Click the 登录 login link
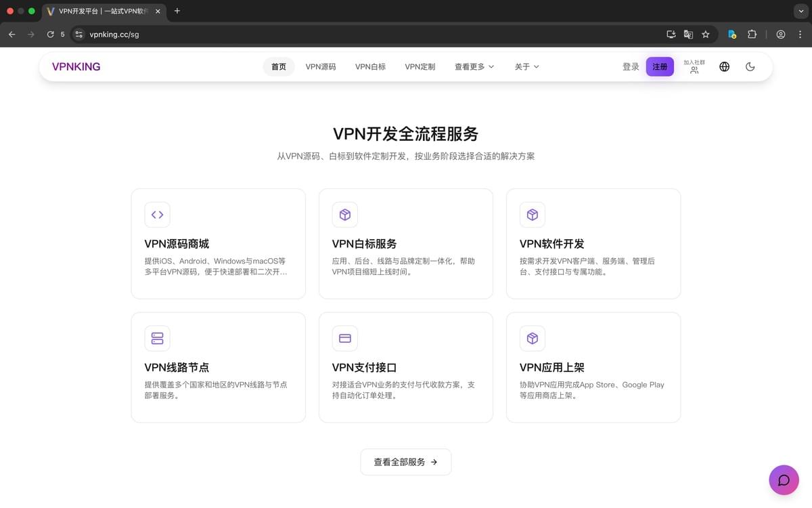Viewport: 812px width, 508px height. point(631,66)
